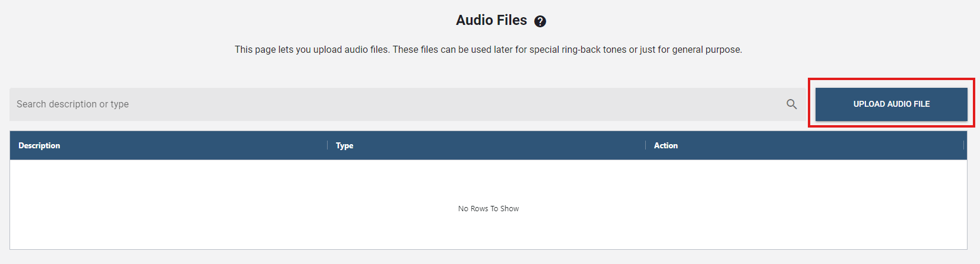Viewport: 980px width, 264px height.
Task: Click resize handle between Description and Type
Action: pyautogui.click(x=327, y=145)
